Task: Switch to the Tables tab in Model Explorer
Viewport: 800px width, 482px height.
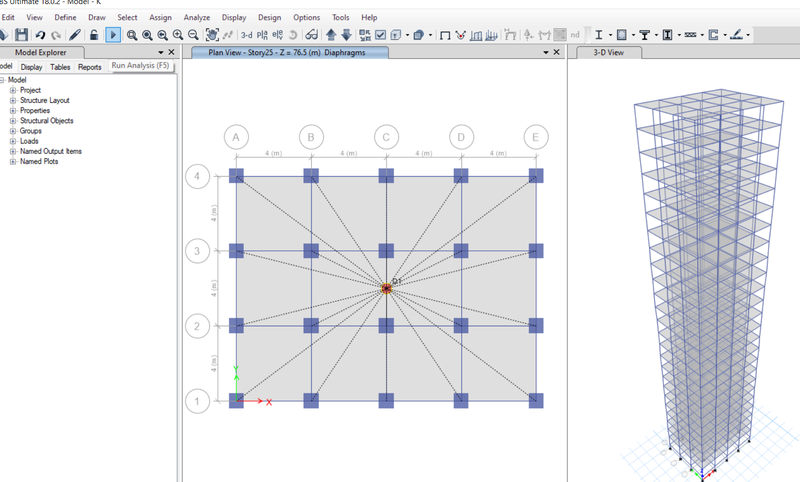Action: click(60, 67)
